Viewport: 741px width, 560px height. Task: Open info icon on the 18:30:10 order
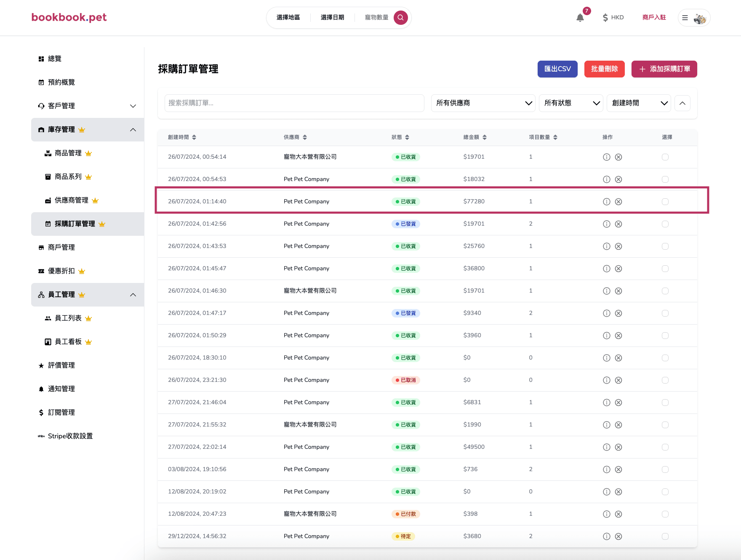tap(607, 358)
